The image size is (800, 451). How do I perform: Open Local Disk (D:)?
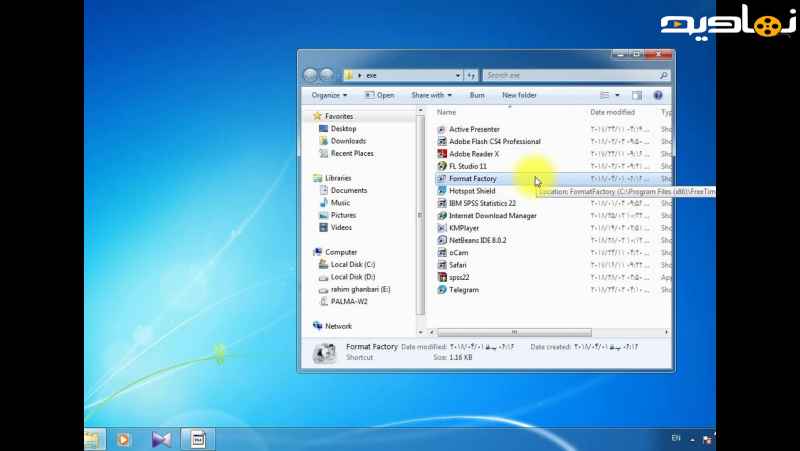pos(353,277)
